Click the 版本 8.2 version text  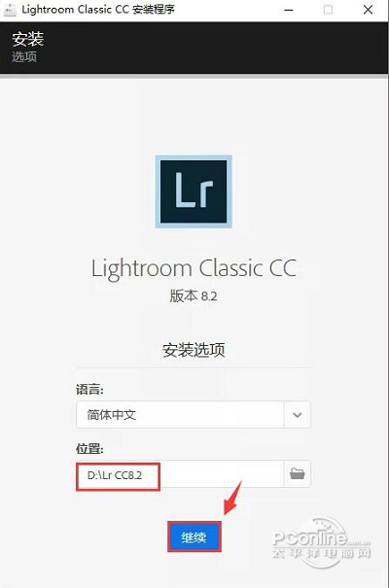coord(194,296)
